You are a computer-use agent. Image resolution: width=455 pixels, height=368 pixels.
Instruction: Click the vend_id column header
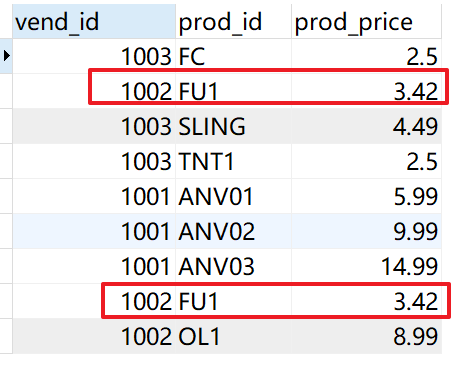pos(94,21)
